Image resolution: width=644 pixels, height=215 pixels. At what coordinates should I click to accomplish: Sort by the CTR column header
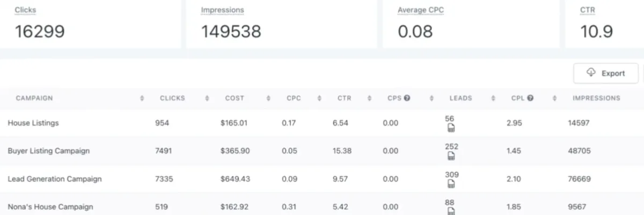click(345, 98)
